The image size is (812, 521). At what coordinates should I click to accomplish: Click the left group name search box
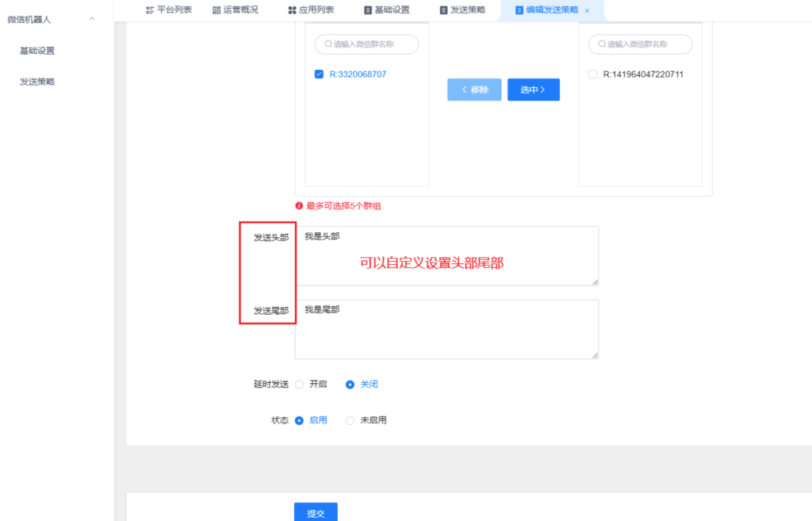click(366, 44)
